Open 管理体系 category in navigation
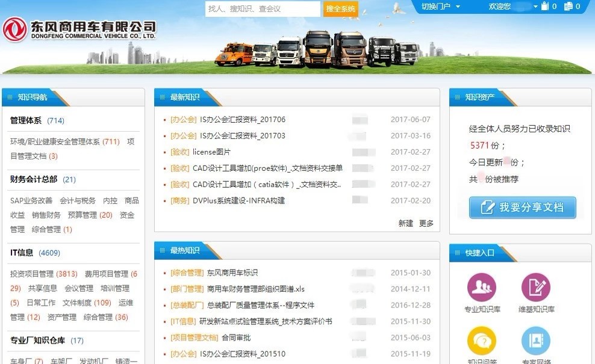 pyautogui.click(x=26, y=120)
